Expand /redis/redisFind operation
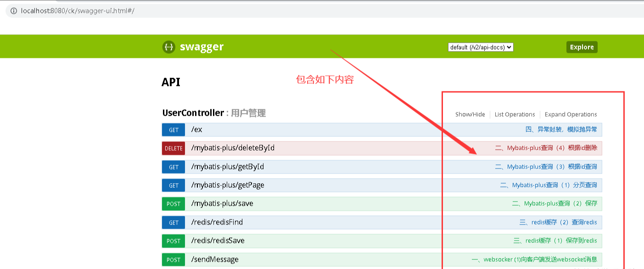This screenshot has width=644, height=269. click(217, 223)
